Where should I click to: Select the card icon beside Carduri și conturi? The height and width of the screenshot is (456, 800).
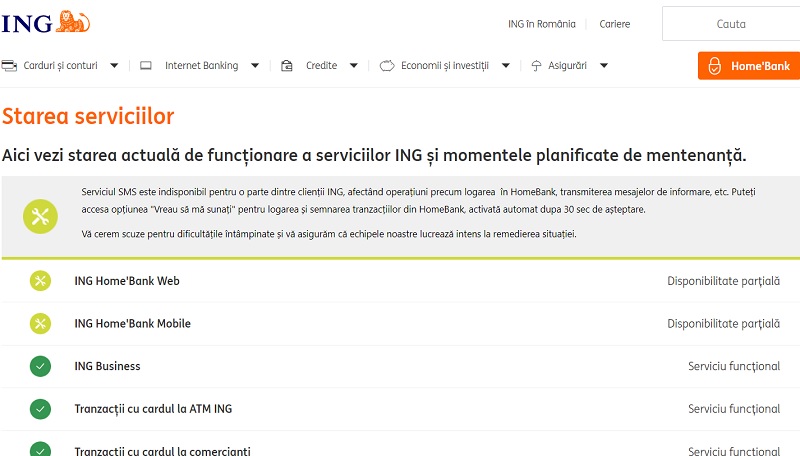click(9, 65)
